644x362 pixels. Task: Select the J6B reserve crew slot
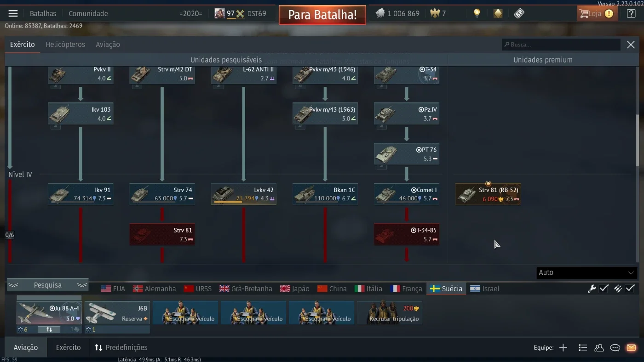pos(117,313)
